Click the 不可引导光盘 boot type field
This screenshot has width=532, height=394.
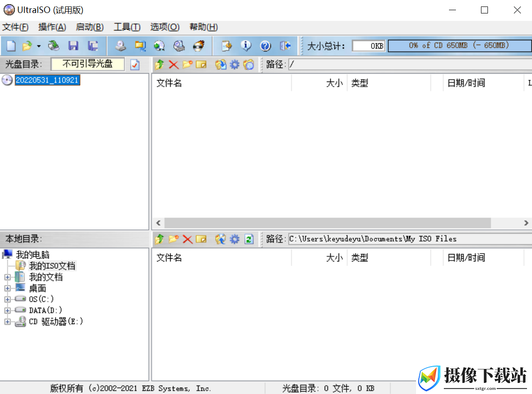point(88,64)
